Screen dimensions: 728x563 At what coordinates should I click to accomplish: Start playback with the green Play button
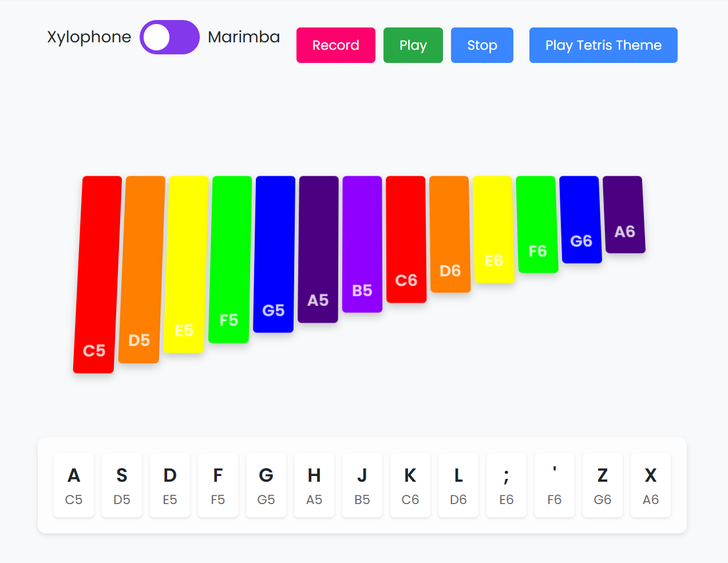[x=413, y=45]
